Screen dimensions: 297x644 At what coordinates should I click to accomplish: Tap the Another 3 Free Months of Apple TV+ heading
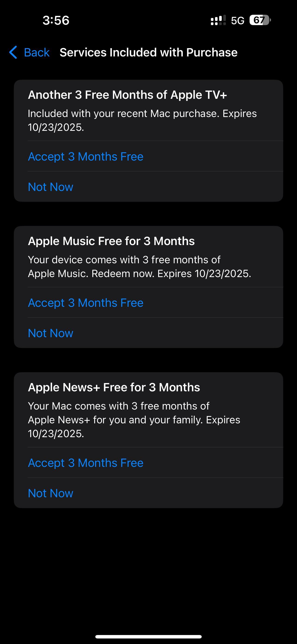(x=127, y=95)
